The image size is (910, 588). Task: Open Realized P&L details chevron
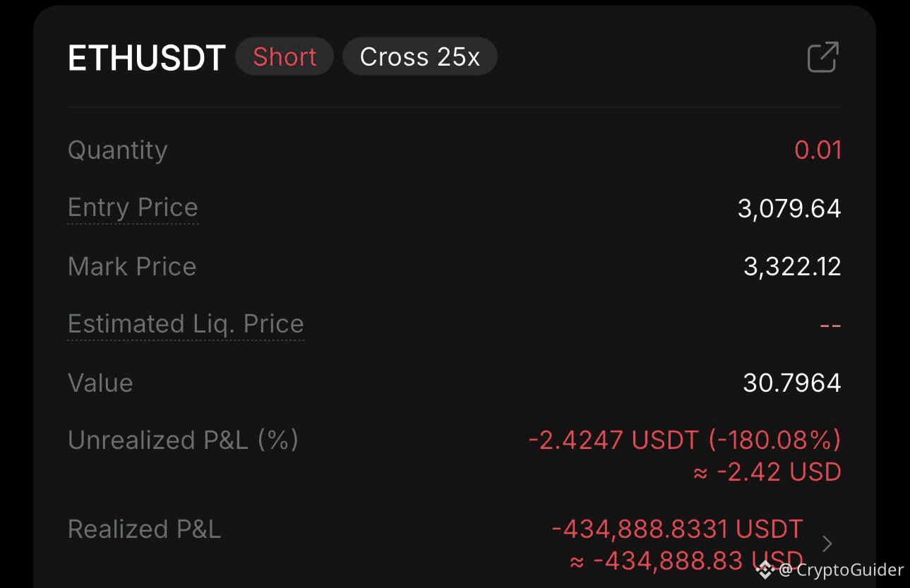[x=827, y=544]
